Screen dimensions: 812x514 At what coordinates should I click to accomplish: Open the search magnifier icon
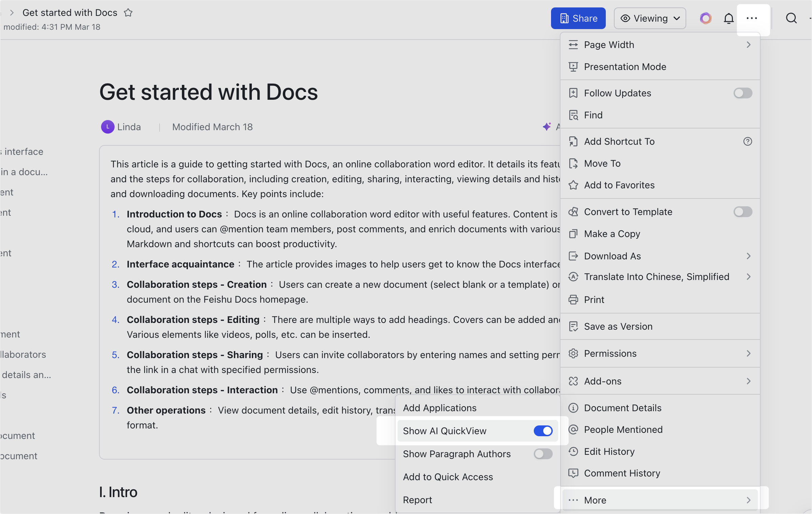coord(791,18)
